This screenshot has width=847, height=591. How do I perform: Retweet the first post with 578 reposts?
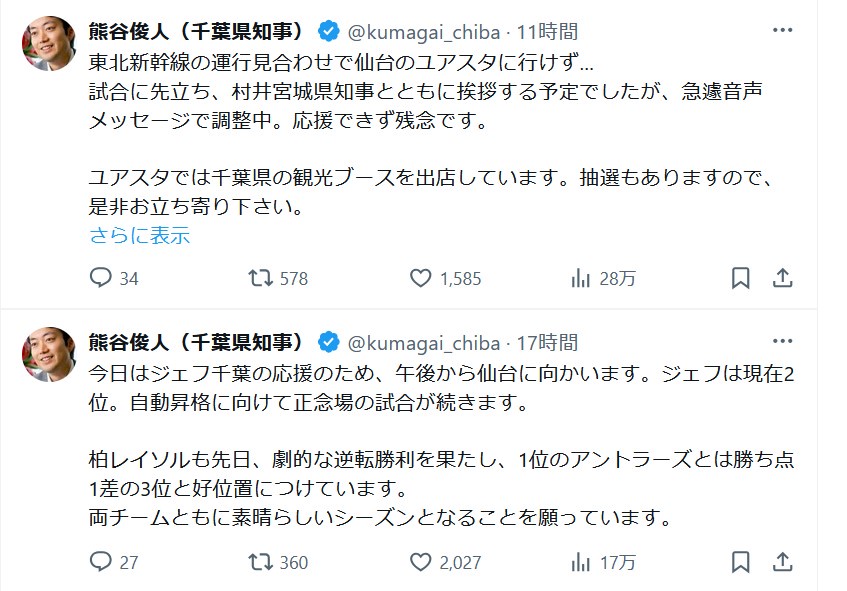pos(260,278)
